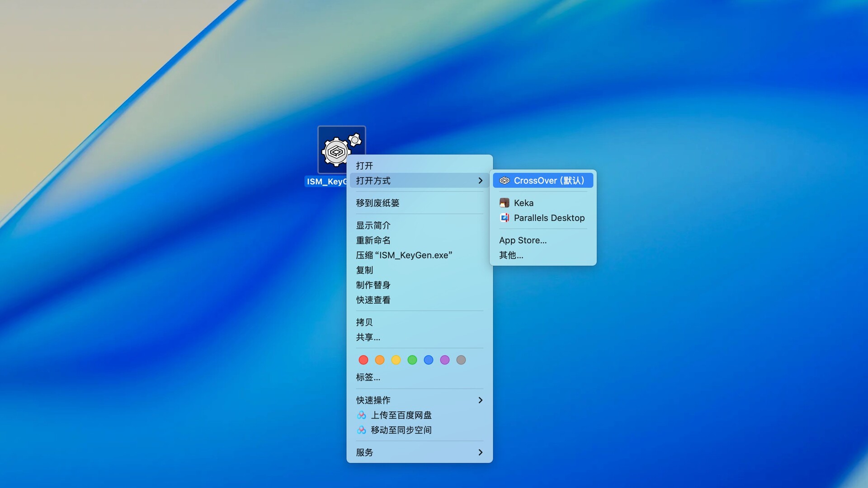Choose 压缩 "ISM_KeyGen.exe" option

[404, 255]
